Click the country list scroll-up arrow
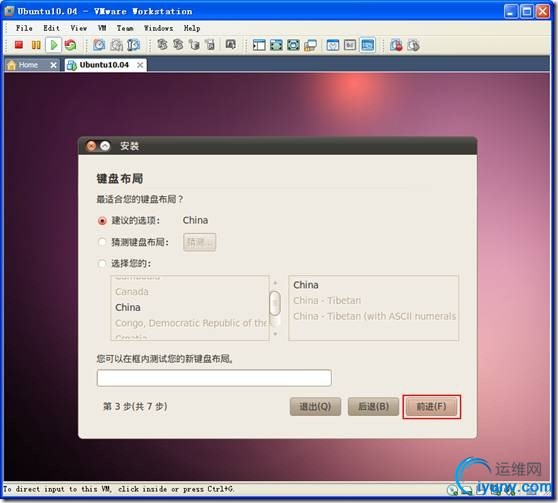The image size is (558, 503). tap(275, 283)
